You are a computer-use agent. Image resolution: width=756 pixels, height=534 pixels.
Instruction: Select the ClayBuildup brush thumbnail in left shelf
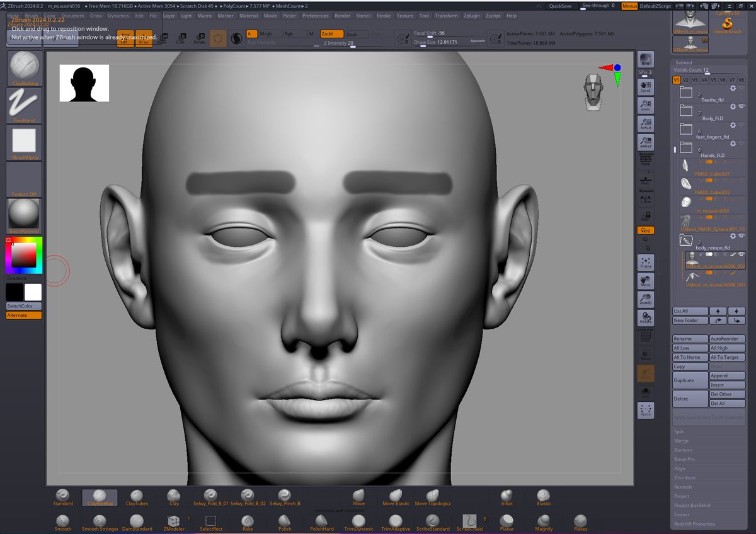(24, 68)
